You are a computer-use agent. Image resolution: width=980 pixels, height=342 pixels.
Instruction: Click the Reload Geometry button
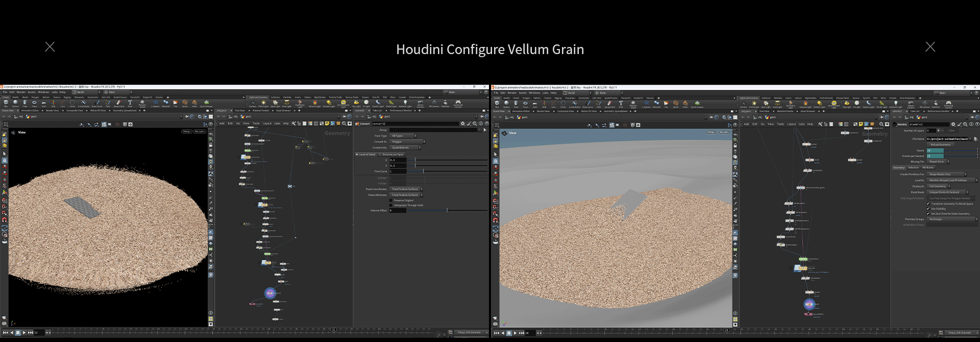click(940, 144)
